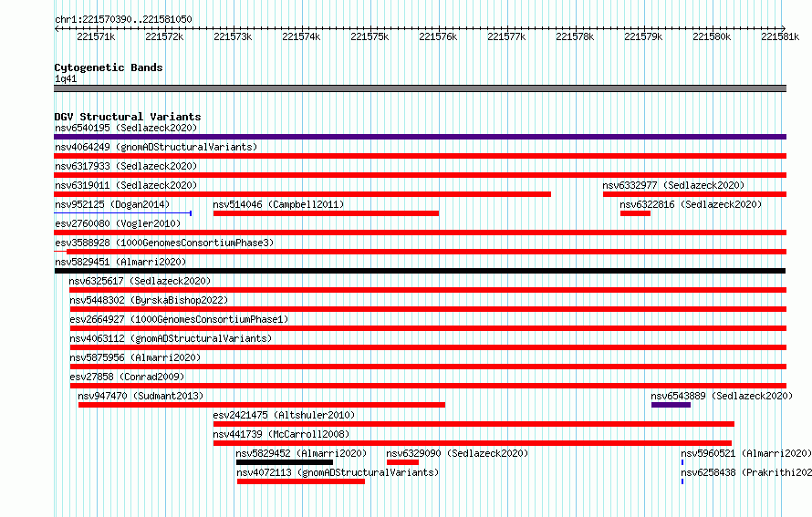Click esv3588928 (1000GenomesConsortiumPhase3) label
The image size is (812, 517).
(x=164, y=243)
